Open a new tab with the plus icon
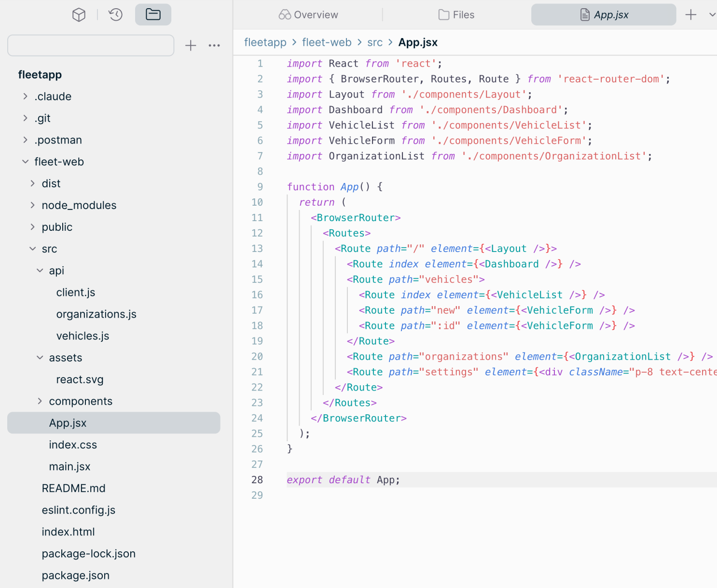The width and height of the screenshot is (717, 588). click(x=690, y=14)
